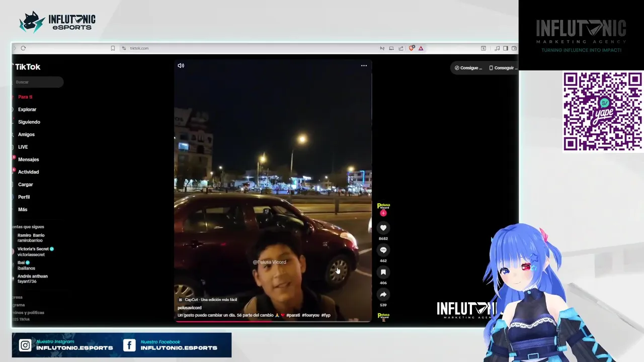The height and width of the screenshot is (362, 644).
Task: Click the icon left of the music note
Action: pos(484,48)
